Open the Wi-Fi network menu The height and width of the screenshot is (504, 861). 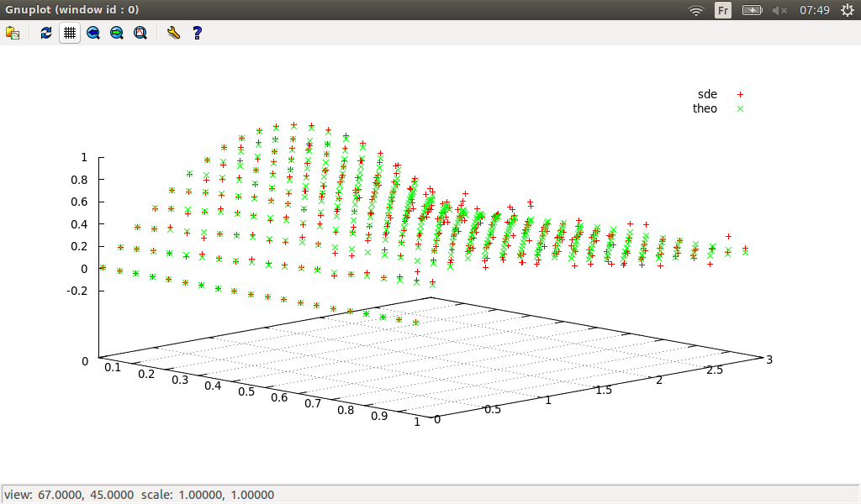point(696,10)
